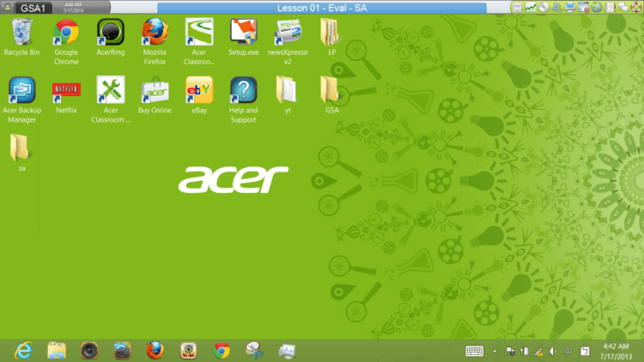Image resolution: width=644 pixels, height=362 pixels.
Task: Click the globe icon in top toolbar
Action: click(597, 8)
